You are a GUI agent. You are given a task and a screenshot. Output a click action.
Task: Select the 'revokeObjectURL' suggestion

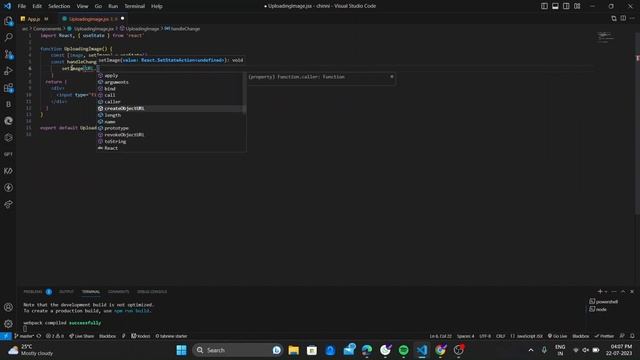(171, 135)
